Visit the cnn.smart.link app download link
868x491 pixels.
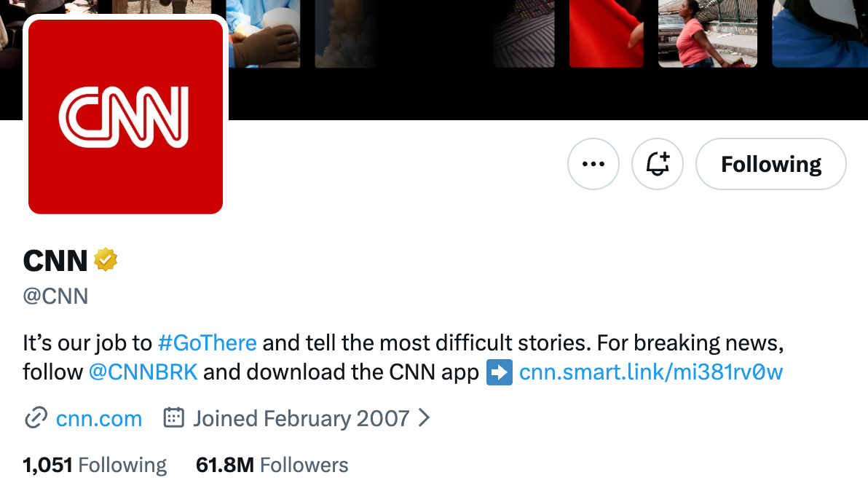click(x=650, y=372)
